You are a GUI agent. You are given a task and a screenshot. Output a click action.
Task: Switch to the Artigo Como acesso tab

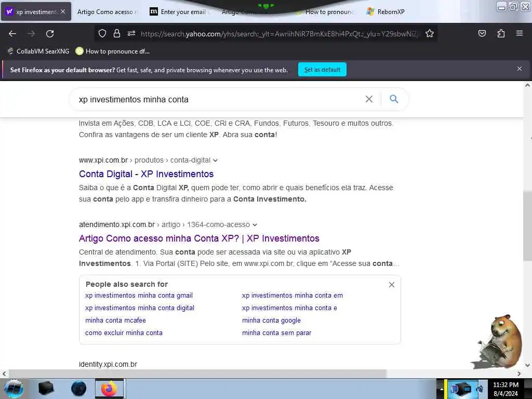[107, 12]
